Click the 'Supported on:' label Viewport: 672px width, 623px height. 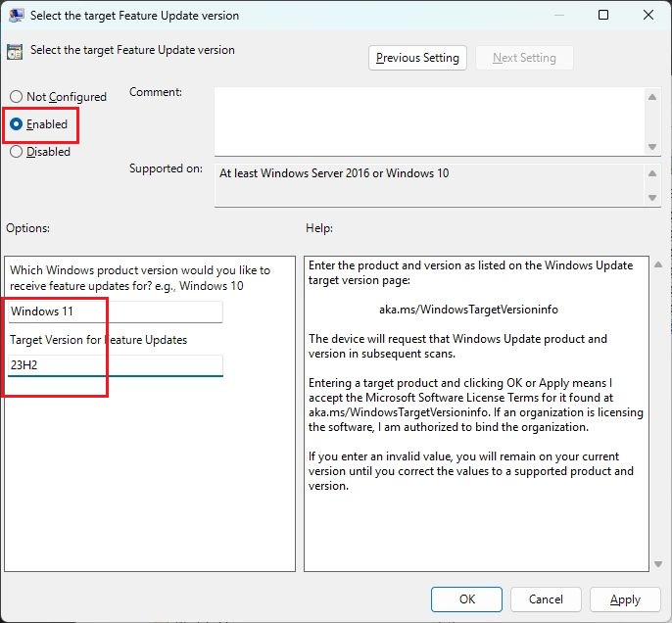pyautogui.click(x=166, y=168)
